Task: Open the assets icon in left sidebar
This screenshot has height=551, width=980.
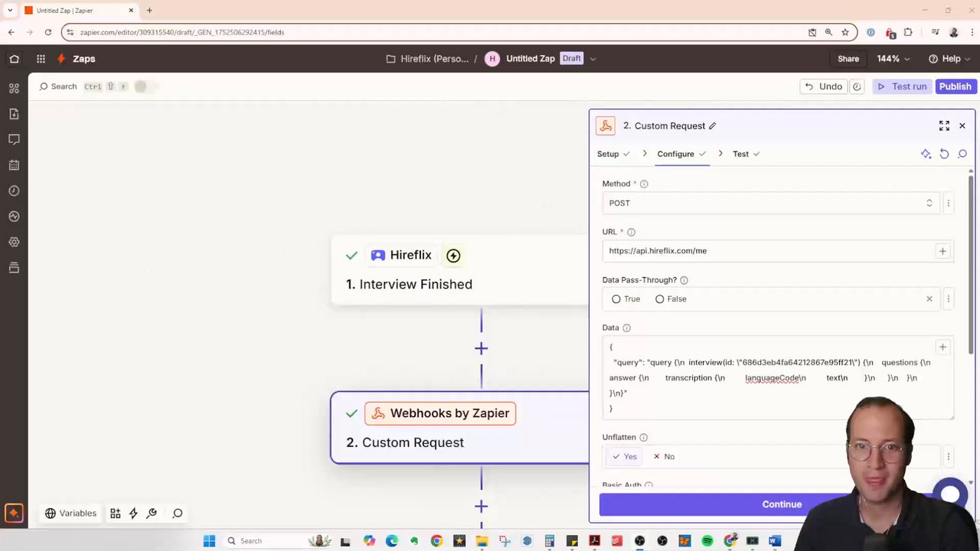Action: point(14,88)
